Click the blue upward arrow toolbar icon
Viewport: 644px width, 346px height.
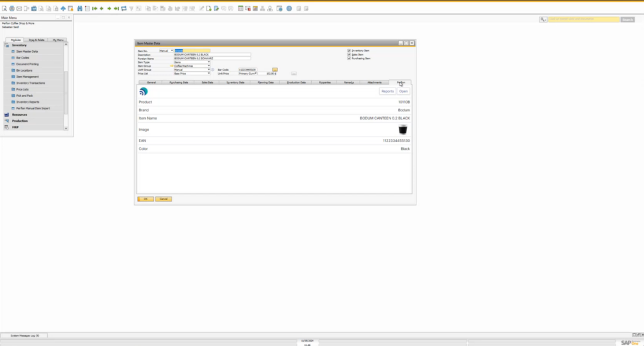64,8
